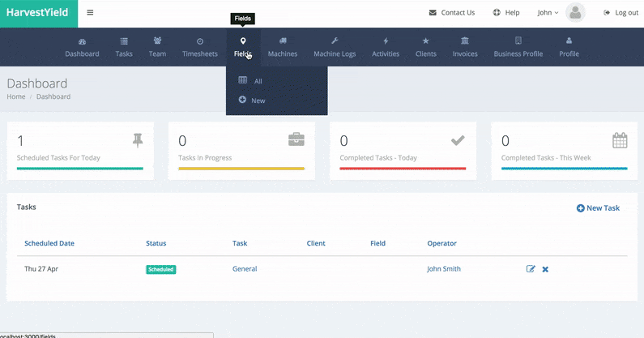Expand the John user dropdown
Viewport: 644px width, 338px height.
point(548,13)
